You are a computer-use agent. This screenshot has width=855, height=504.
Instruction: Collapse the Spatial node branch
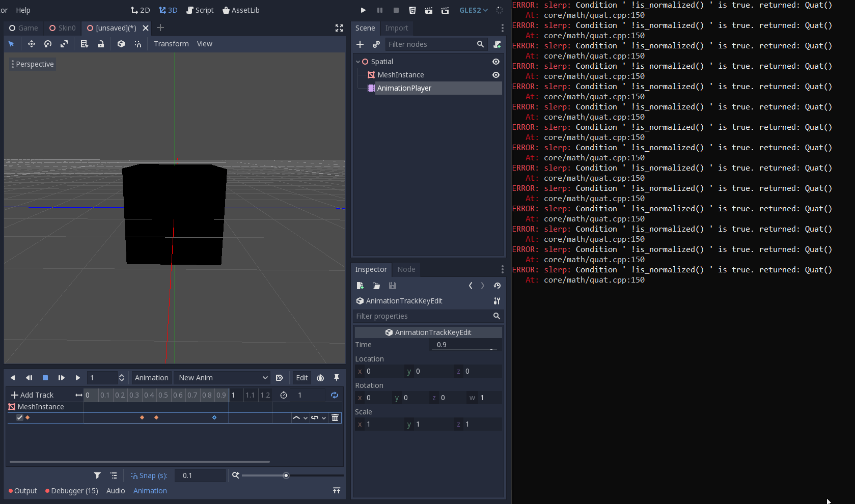[x=358, y=61]
